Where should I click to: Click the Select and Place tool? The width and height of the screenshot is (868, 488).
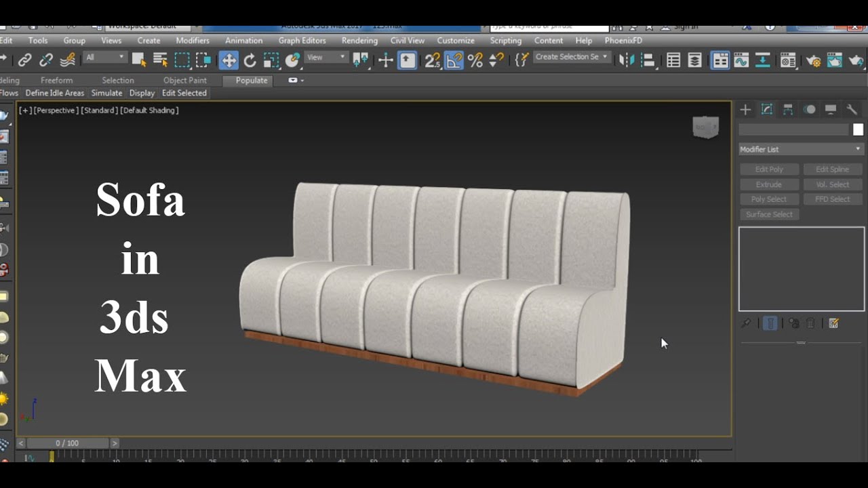tap(292, 60)
